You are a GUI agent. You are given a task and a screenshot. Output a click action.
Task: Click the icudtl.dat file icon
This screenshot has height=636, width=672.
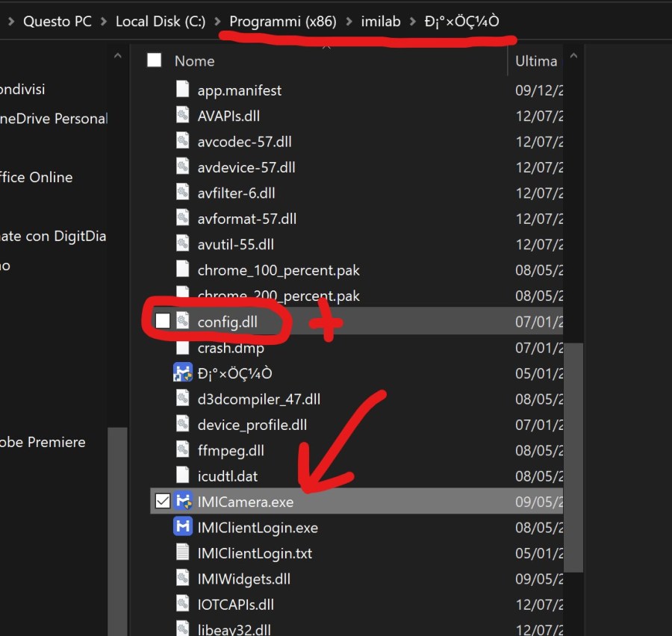click(x=183, y=476)
